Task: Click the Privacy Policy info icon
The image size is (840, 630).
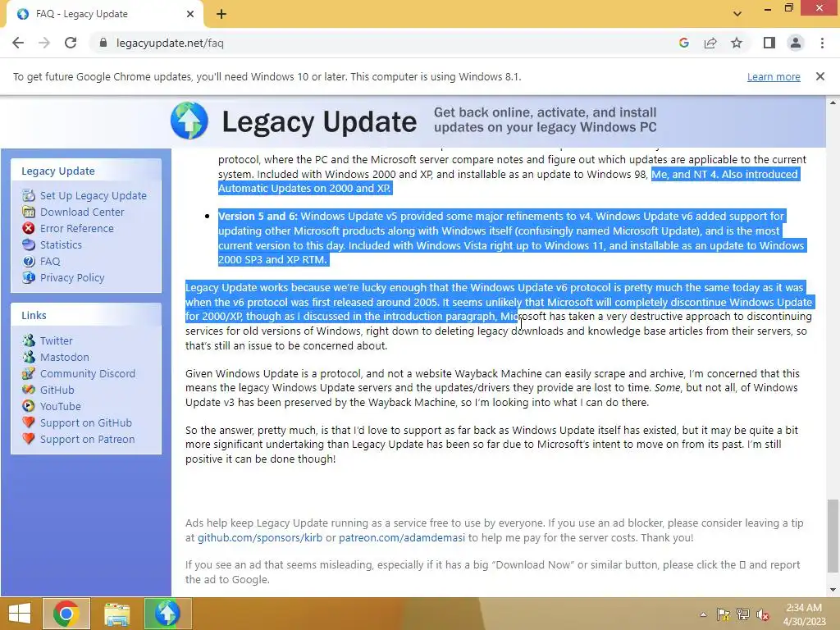Action: click(29, 277)
